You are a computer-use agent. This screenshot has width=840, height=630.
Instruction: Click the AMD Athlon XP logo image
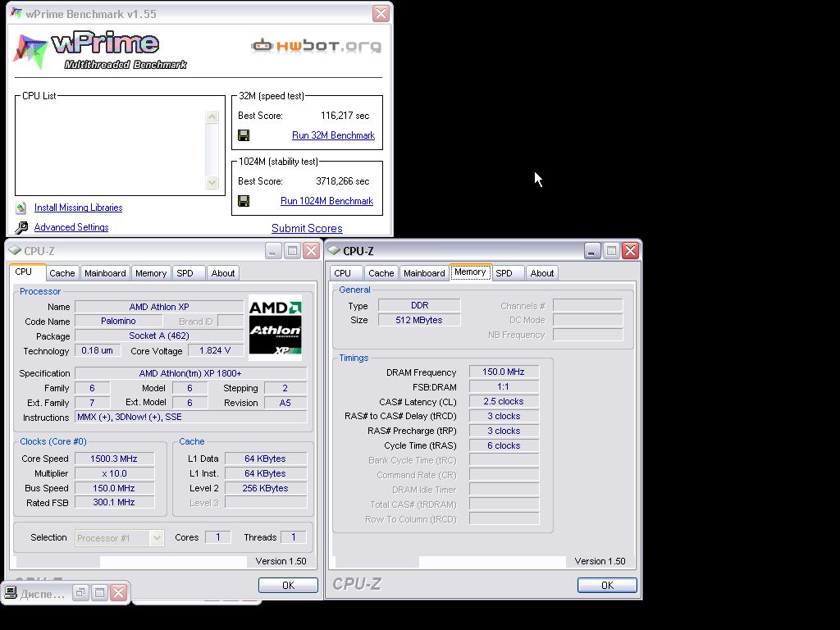[x=276, y=327]
